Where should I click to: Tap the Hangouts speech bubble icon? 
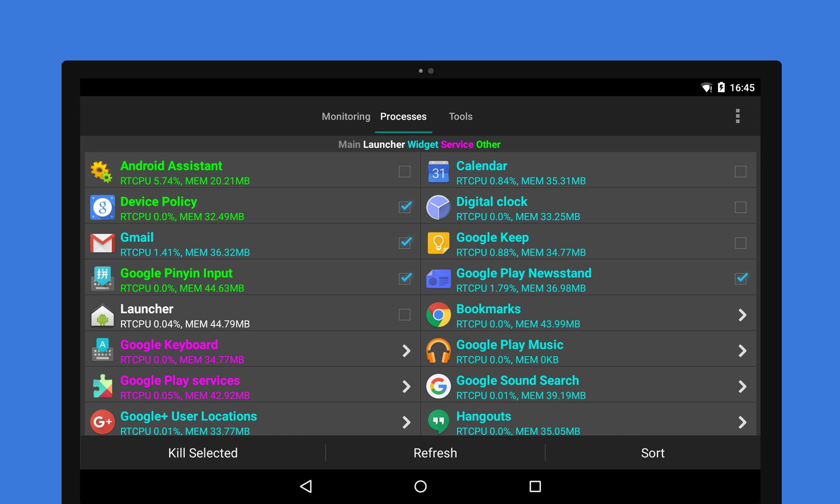(438, 422)
